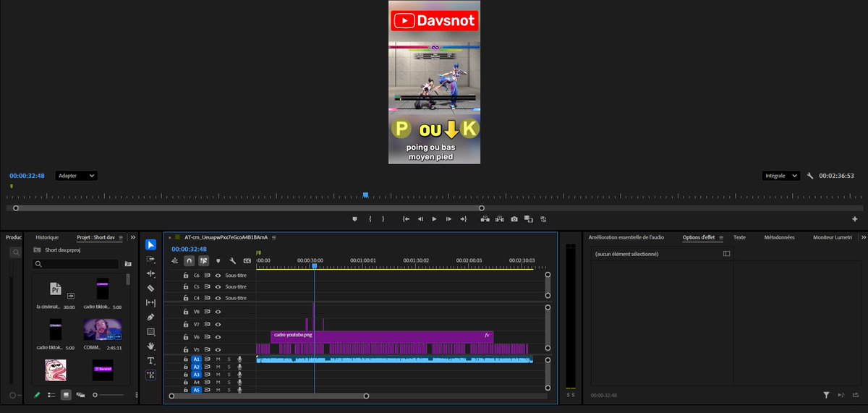This screenshot has width=868, height=413.
Task: Expand hidden Project panel tabs (double chevron)
Action: [133, 237]
